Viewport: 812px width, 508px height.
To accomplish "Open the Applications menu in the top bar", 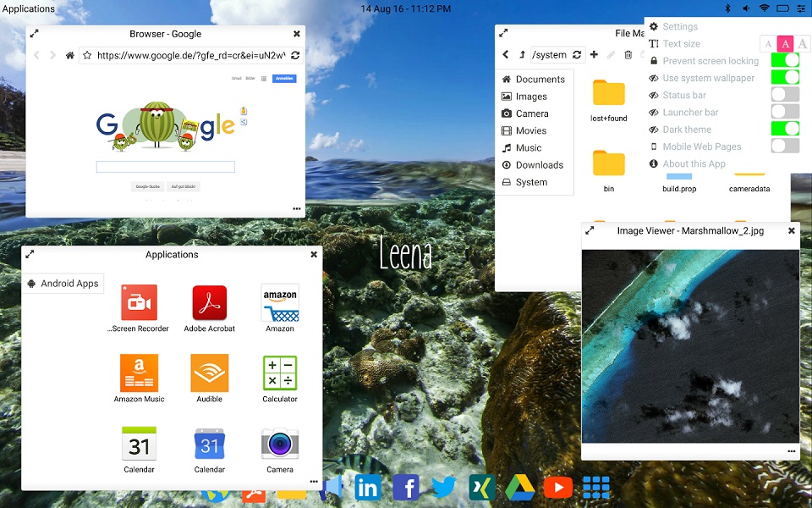I will [x=28, y=8].
